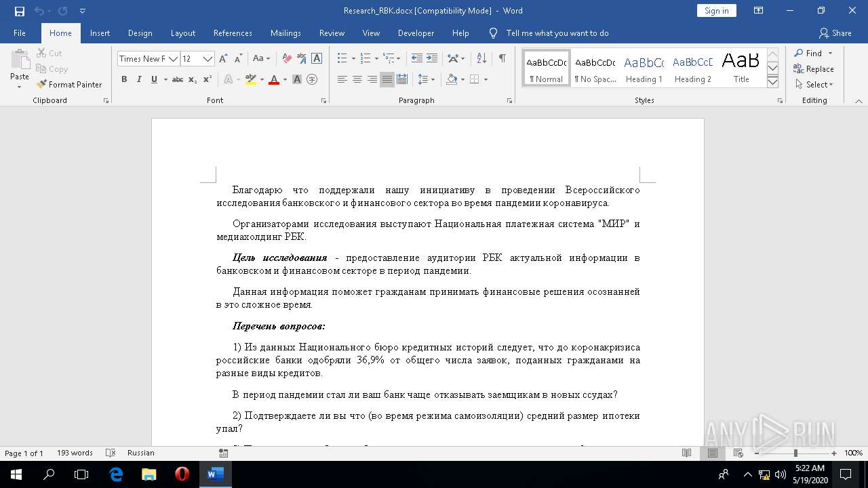
Task: Adjust the zoom slider handle
Action: tap(795, 453)
